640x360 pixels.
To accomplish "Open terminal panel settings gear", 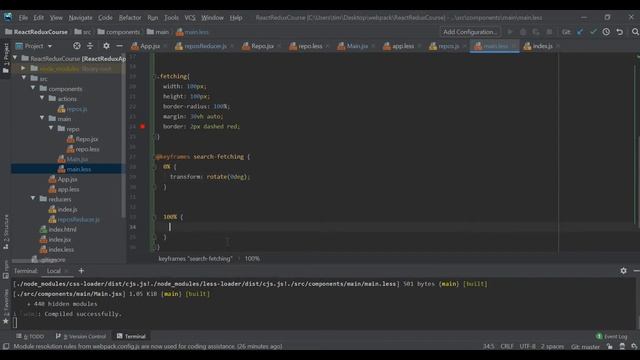I will click(x=623, y=271).
